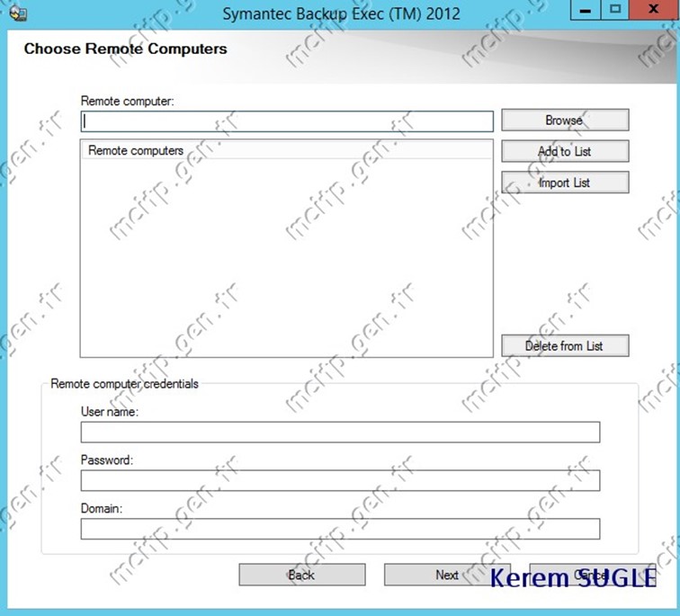
Task: Focus the Domain field
Action: click(340, 529)
